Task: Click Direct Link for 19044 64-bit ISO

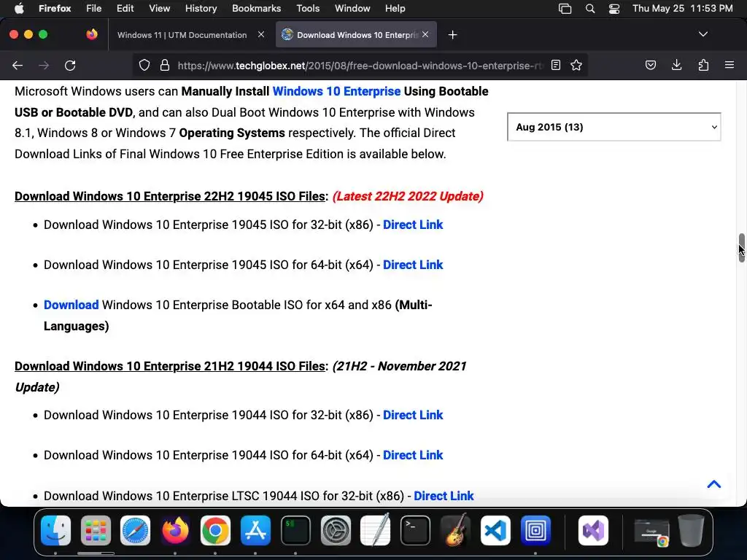Action: point(413,455)
